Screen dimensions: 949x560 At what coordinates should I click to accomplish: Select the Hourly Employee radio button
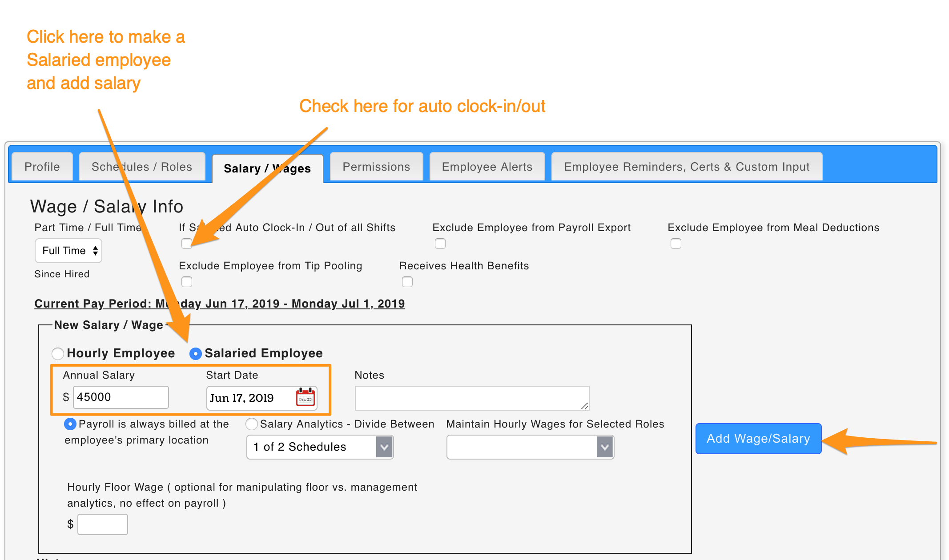pyautogui.click(x=58, y=354)
